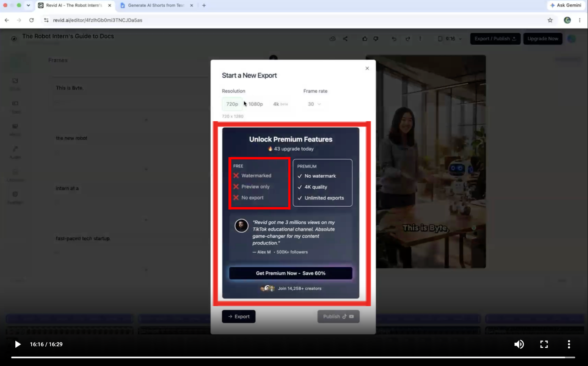This screenshot has height=366, width=588.
Task: Click 'intern at a' frame text
Action: (x=67, y=188)
